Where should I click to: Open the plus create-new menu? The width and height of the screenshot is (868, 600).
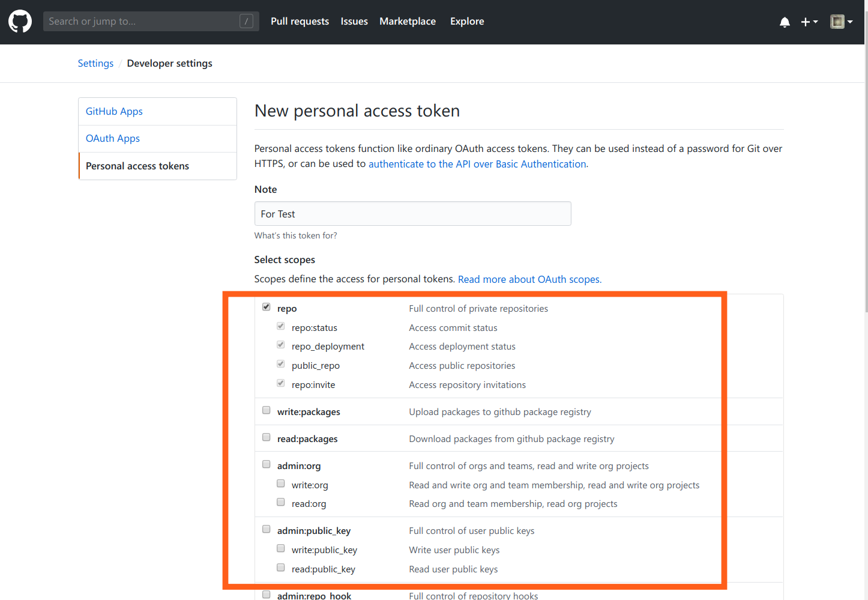(809, 22)
